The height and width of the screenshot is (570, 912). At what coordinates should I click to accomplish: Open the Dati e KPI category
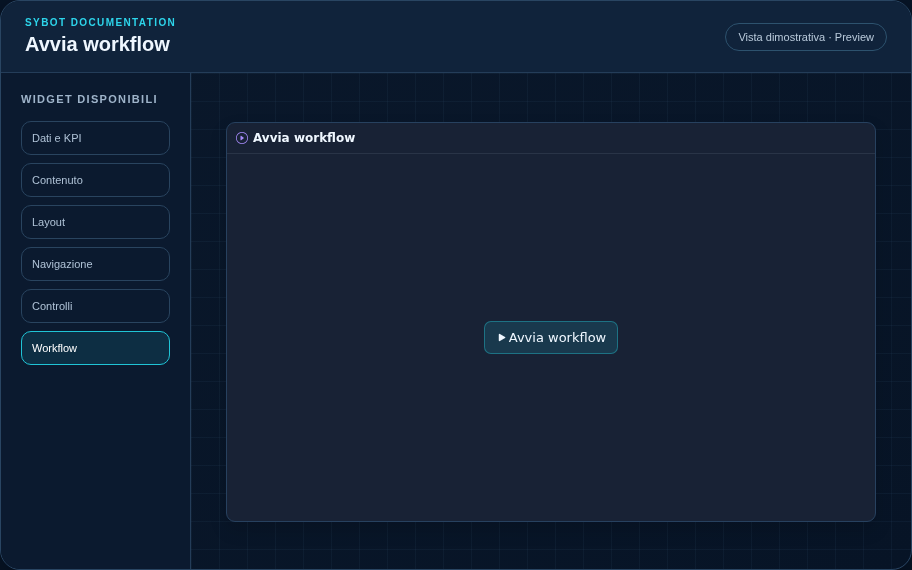tap(95, 138)
